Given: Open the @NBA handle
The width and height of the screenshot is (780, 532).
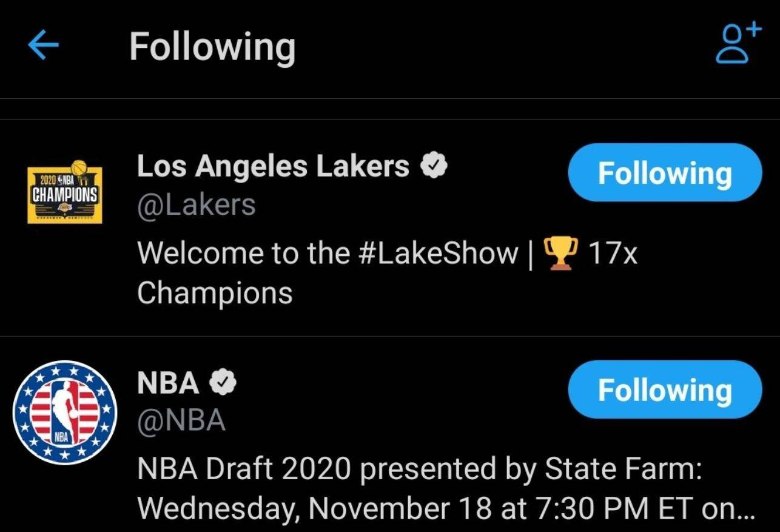Looking at the screenshot, I should click(181, 420).
